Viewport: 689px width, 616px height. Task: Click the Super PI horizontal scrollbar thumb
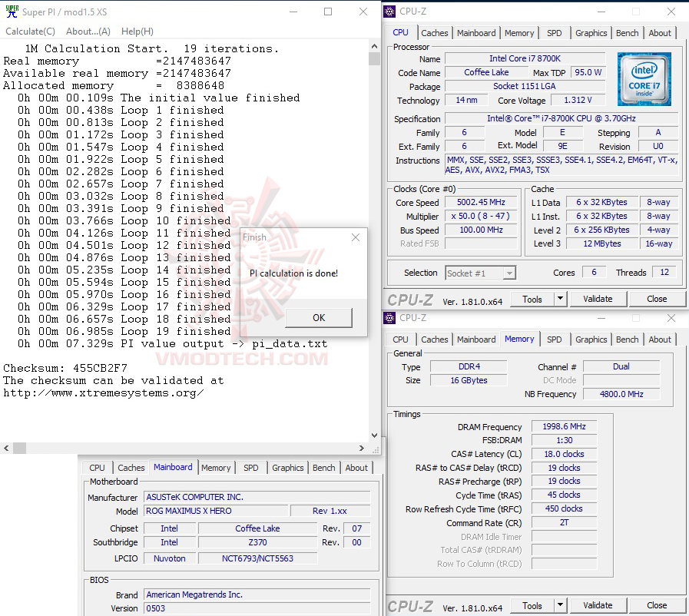(19, 448)
